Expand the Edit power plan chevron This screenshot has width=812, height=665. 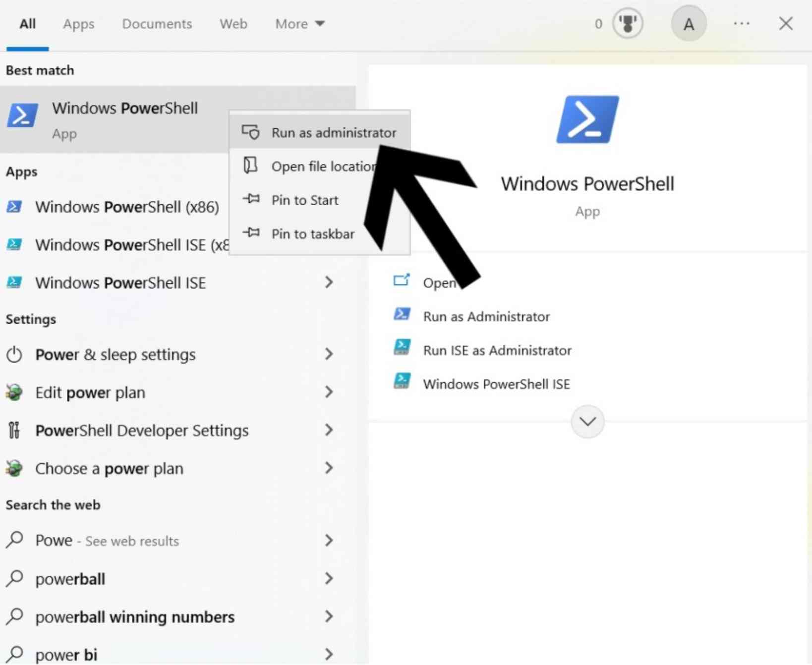click(x=329, y=392)
